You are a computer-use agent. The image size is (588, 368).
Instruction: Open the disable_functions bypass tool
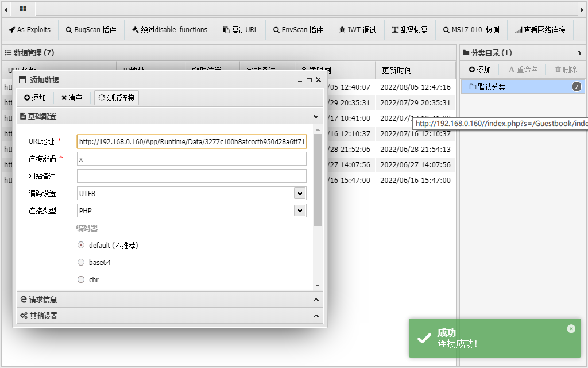169,30
